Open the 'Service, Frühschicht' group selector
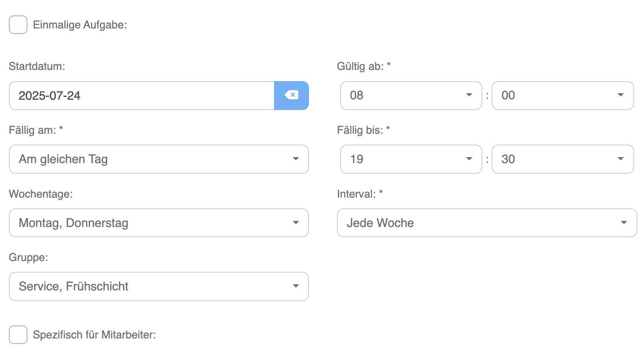 (159, 286)
